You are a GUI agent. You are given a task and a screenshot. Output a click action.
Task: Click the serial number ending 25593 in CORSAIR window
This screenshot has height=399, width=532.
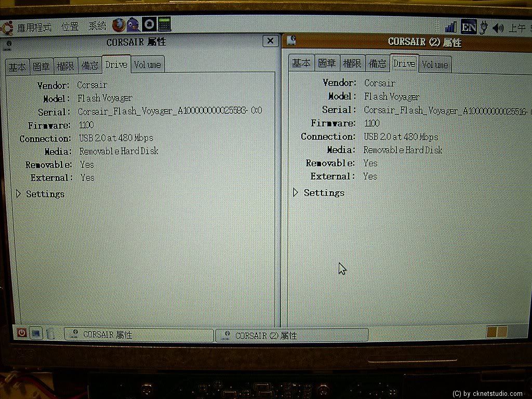(x=170, y=111)
